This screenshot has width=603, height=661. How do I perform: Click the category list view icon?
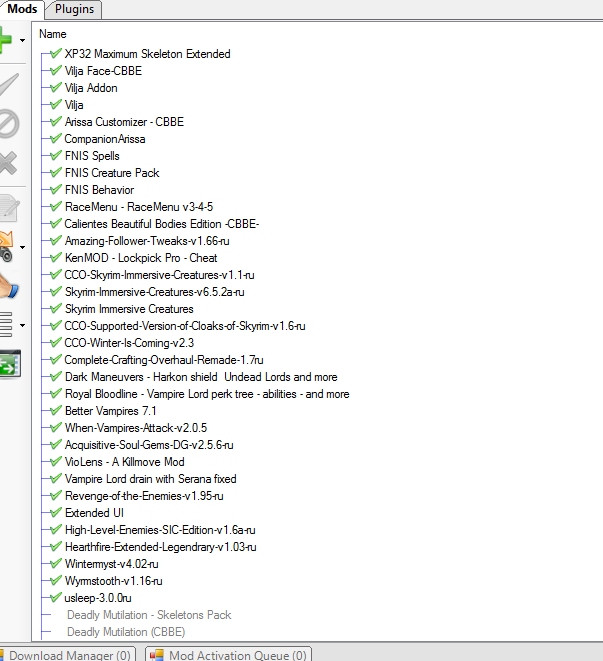(6, 325)
